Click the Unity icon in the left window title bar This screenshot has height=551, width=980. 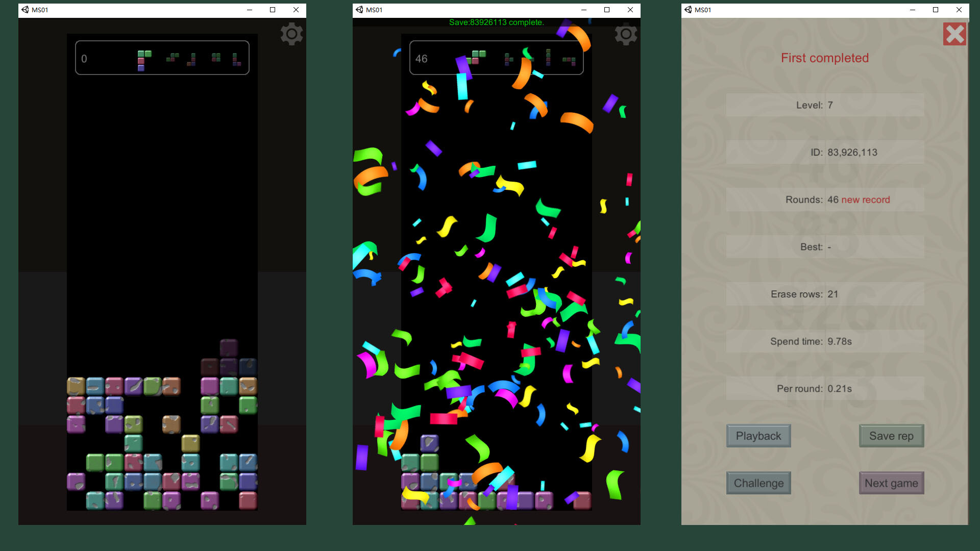24,9
